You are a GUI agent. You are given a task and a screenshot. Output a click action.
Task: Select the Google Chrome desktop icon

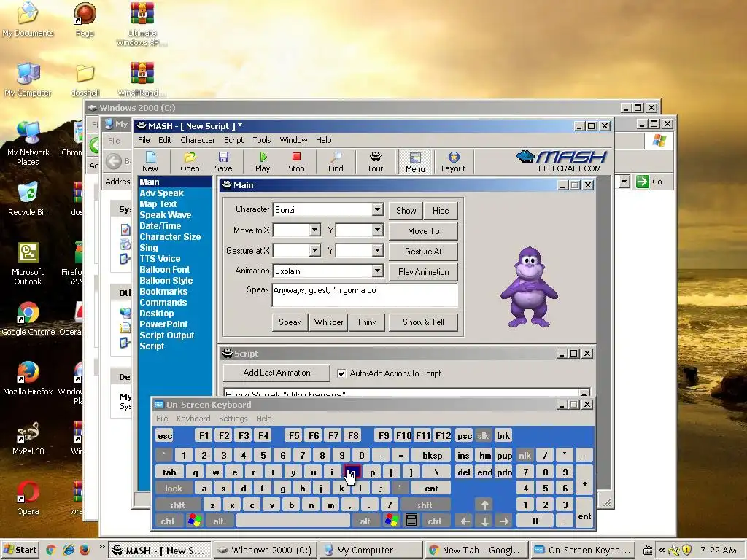28,319
